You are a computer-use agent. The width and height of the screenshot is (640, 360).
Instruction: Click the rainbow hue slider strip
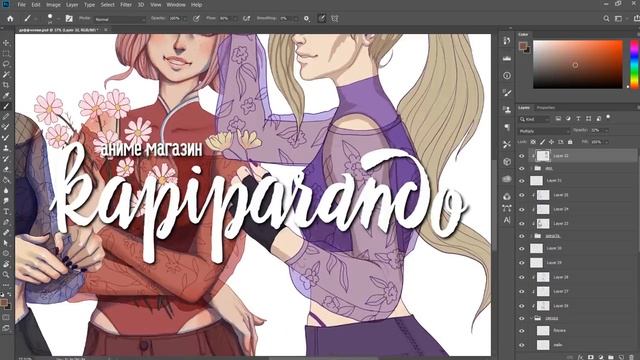point(634,64)
